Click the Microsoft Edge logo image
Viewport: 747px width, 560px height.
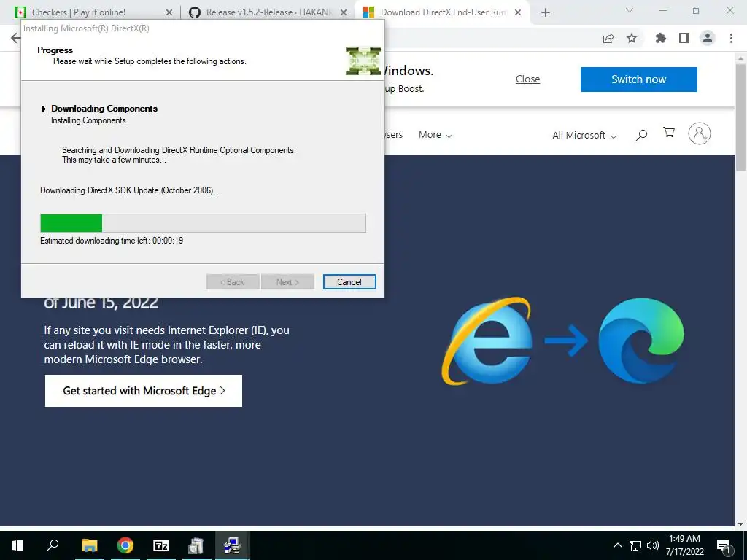coord(641,341)
